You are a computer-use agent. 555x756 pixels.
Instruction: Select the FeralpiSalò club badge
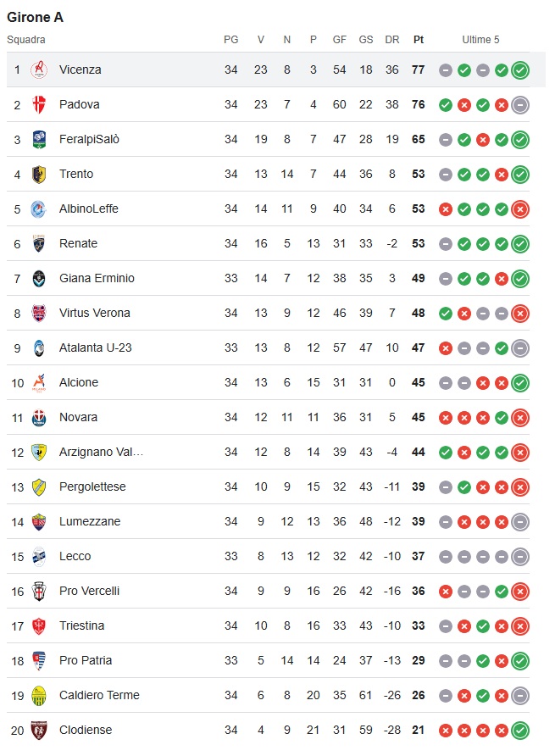coord(39,139)
